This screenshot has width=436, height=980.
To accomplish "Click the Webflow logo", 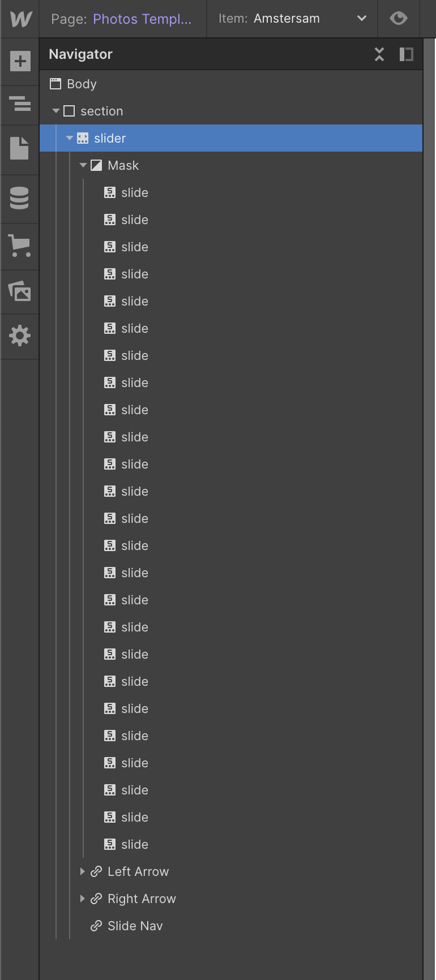I will [20, 18].
